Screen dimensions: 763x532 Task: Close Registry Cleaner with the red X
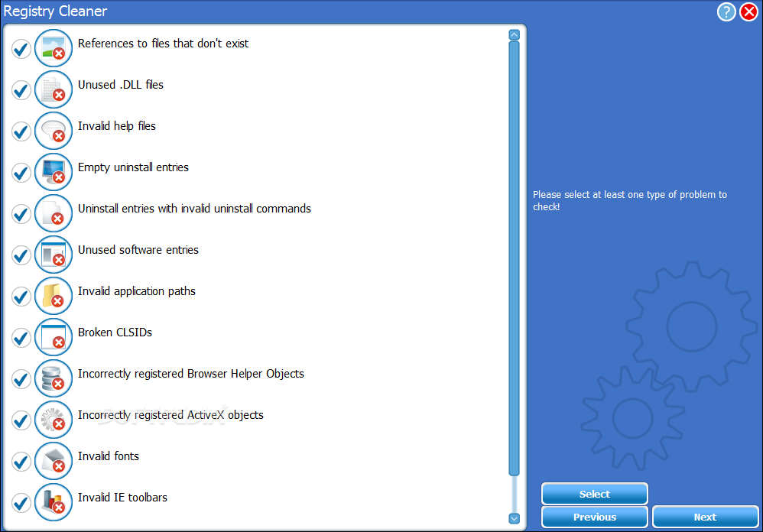click(x=748, y=11)
